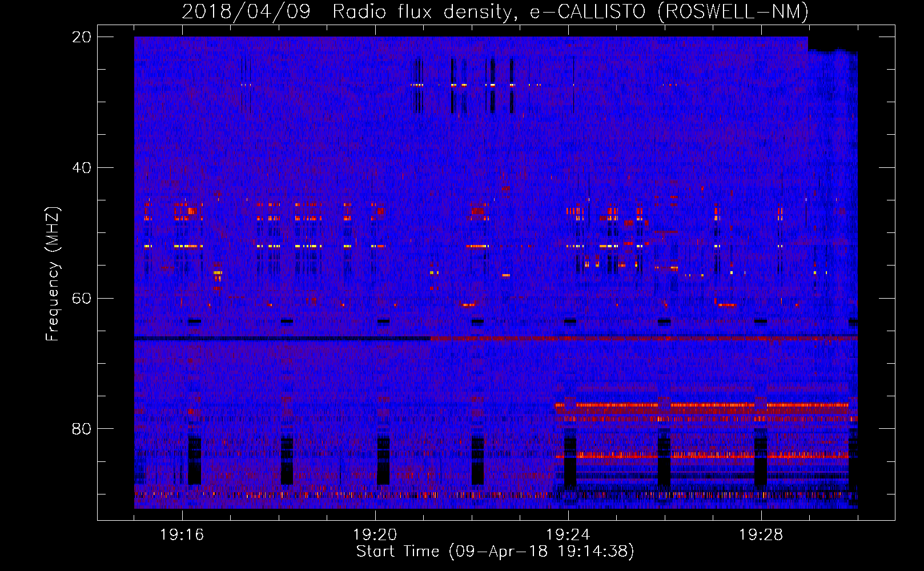Click the '19:16' time tick label
The height and width of the screenshot is (571, 924).
[x=182, y=535]
